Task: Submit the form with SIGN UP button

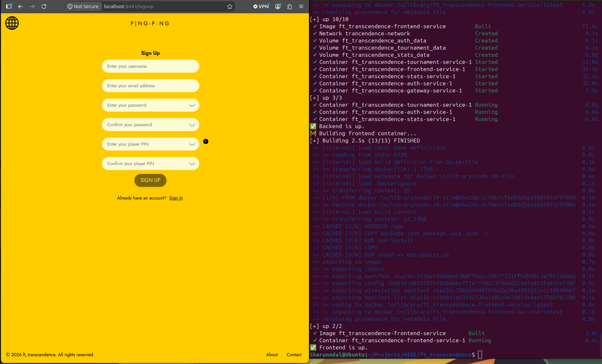Action: (150, 180)
